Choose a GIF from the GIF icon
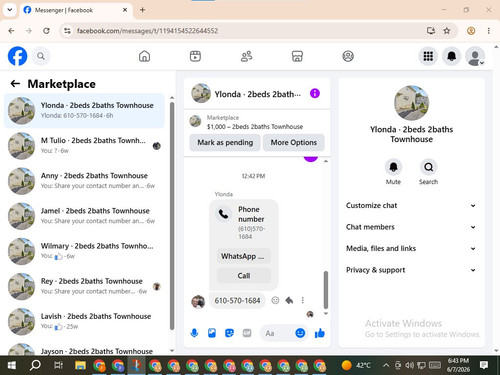 coord(247,333)
